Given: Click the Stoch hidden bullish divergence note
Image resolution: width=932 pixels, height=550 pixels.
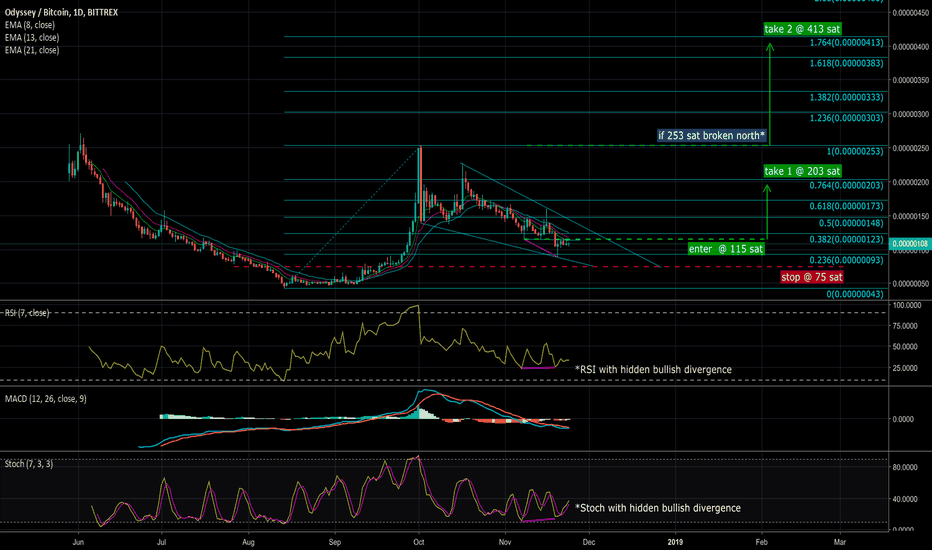Looking at the screenshot, I should tap(658, 508).
